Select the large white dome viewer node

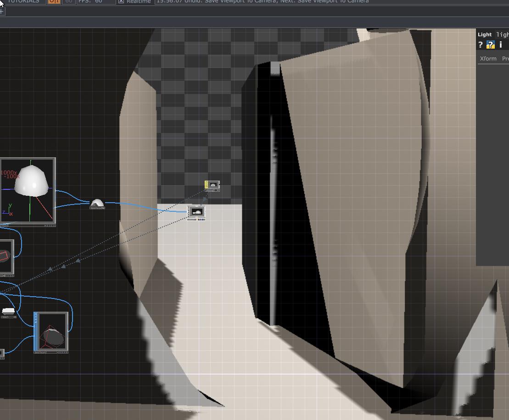28,192
